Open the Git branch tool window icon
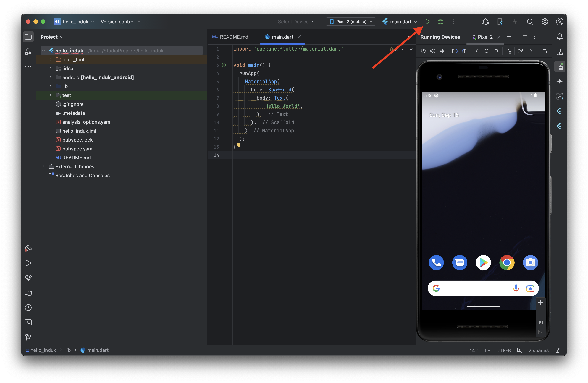588x383 pixels. (28, 337)
